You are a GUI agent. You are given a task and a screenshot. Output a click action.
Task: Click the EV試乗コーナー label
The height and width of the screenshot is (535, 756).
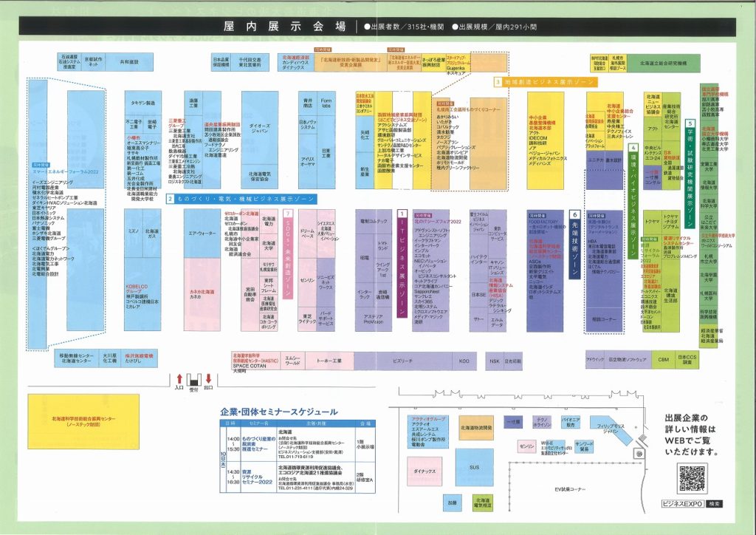(569, 489)
